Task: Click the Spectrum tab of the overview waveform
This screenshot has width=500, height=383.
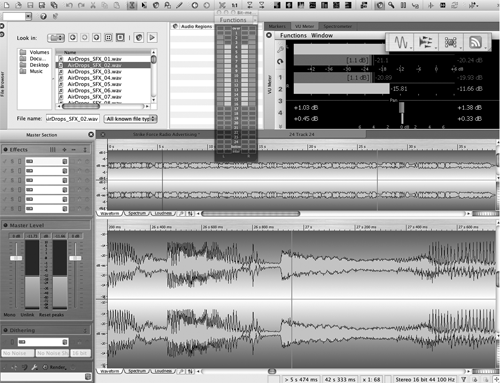Action: 137,213
